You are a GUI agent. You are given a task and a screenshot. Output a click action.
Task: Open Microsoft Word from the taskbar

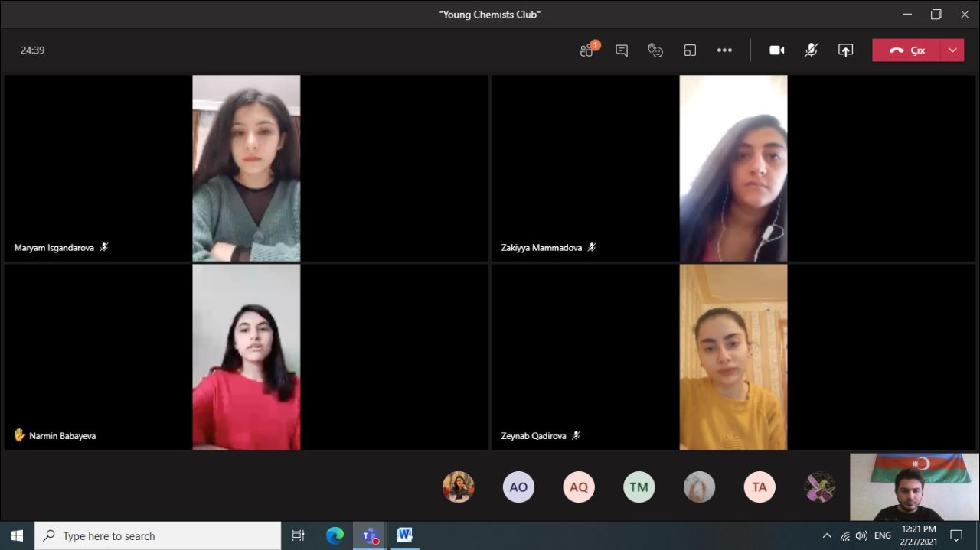(404, 535)
